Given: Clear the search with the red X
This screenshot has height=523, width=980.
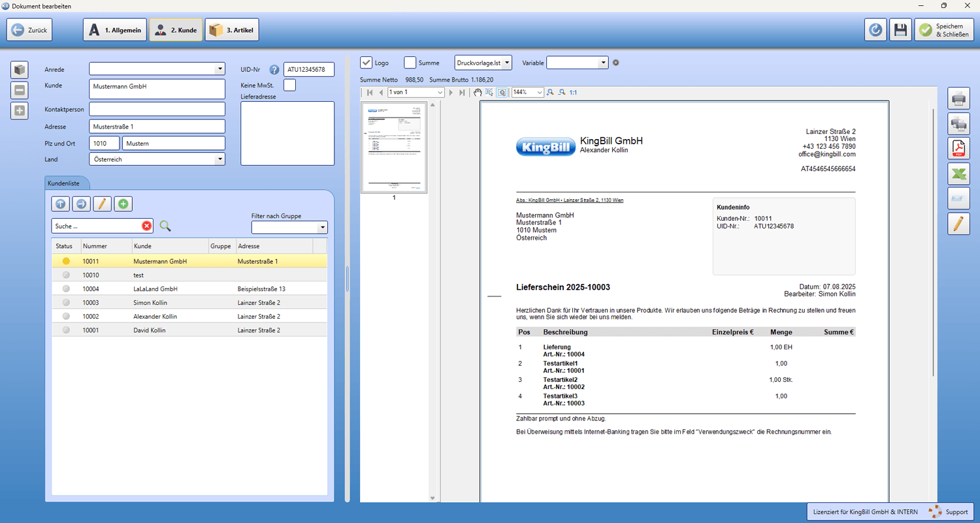Looking at the screenshot, I should coord(146,226).
